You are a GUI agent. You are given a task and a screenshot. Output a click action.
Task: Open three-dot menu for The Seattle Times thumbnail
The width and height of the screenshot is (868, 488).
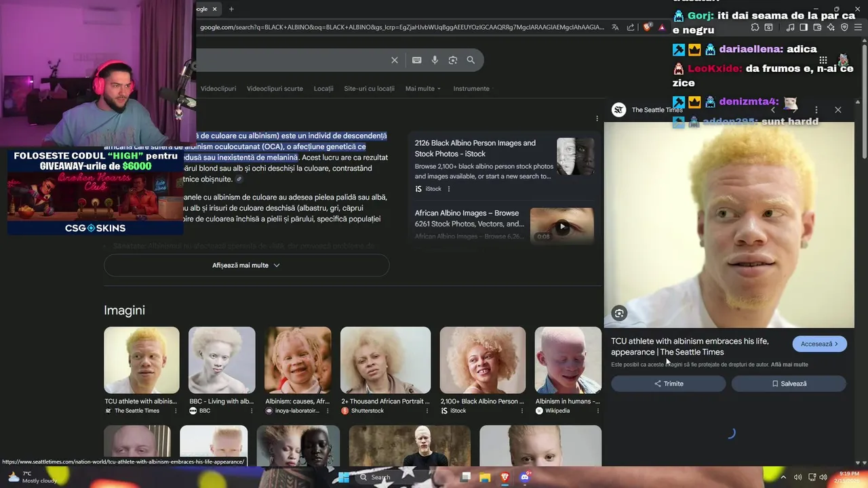(x=176, y=411)
